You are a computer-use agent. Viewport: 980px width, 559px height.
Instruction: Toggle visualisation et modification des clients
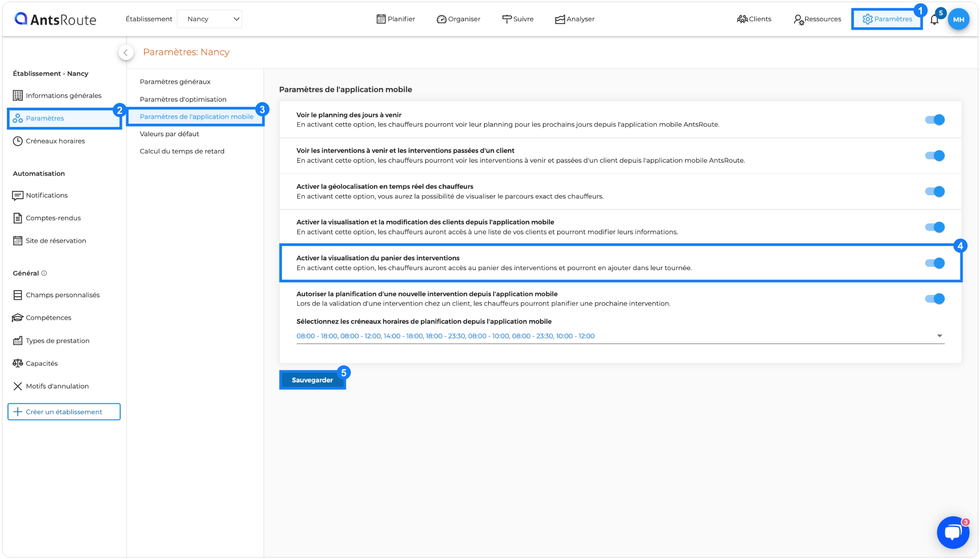pyautogui.click(x=935, y=227)
